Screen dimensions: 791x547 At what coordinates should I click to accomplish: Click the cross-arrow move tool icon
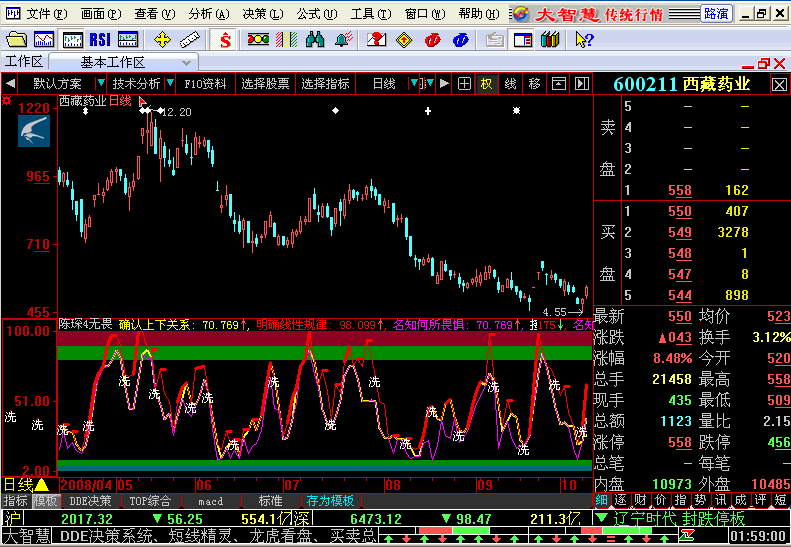click(x=162, y=39)
